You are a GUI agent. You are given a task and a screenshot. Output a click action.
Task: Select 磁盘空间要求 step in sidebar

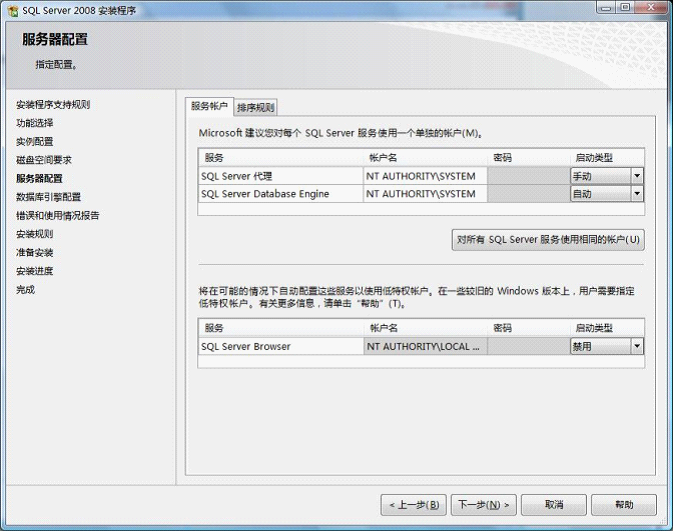tap(44, 160)
